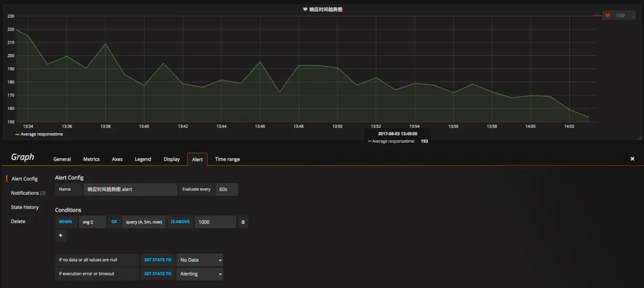Screen dimensions: 644x288
Task: Click Delete in the alert sidebar
Action: 18,222
